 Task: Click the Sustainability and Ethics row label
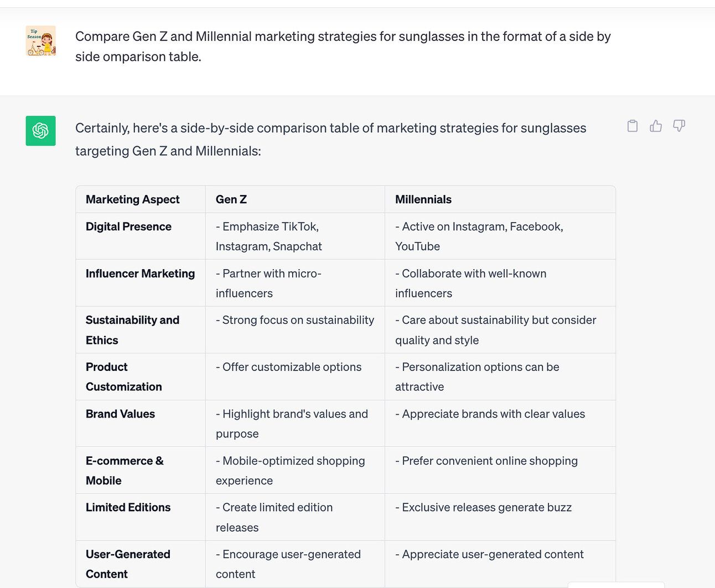133,330
